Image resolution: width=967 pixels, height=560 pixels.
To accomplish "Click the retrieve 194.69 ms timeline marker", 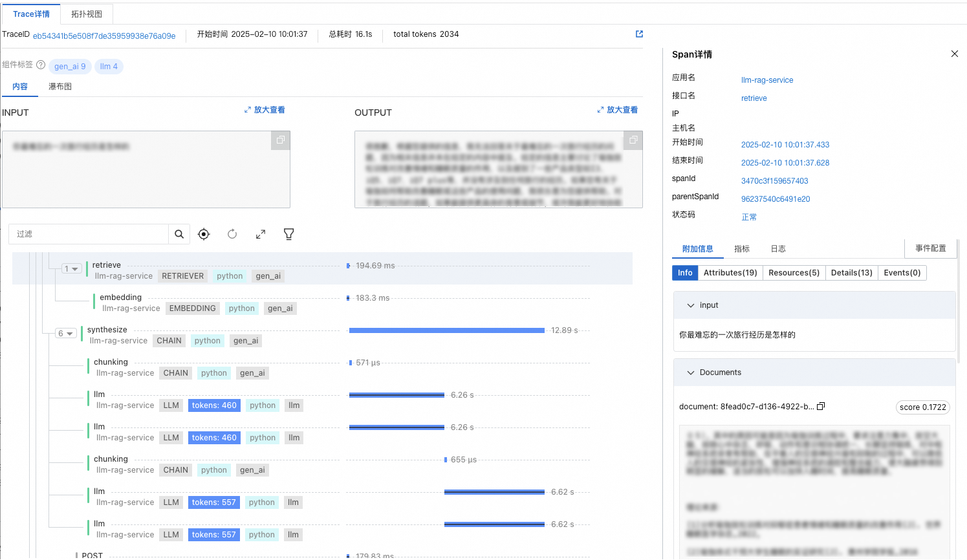I will coord(348,266).
